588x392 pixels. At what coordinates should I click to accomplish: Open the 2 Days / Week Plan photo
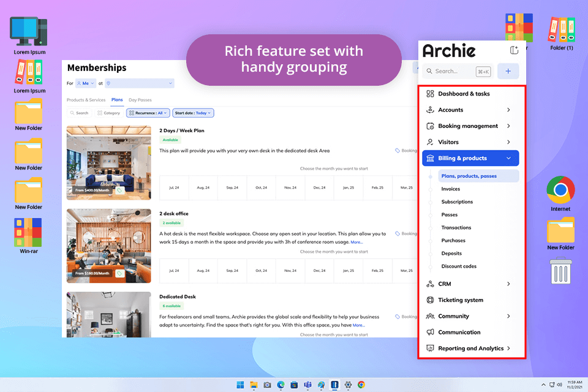click(x=109, y=163)
